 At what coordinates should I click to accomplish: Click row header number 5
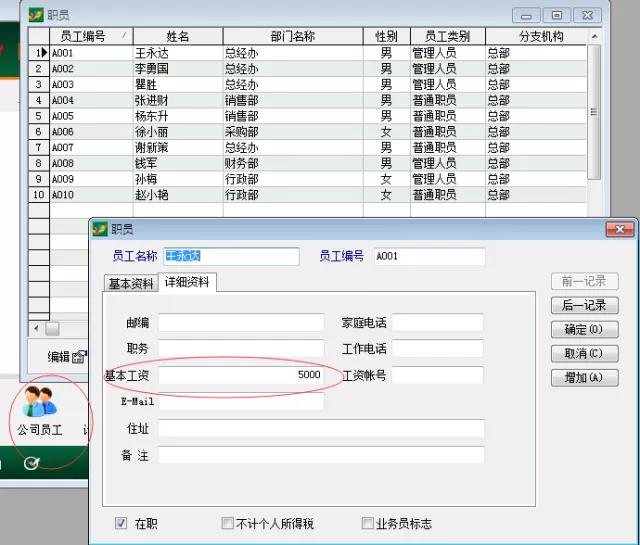point(39,116)
